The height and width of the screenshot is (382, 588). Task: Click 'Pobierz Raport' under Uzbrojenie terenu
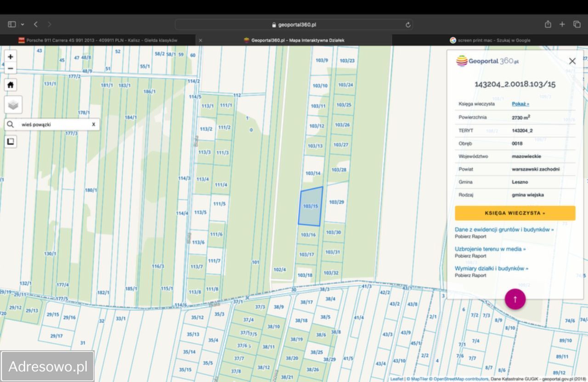tap(470, 256)
